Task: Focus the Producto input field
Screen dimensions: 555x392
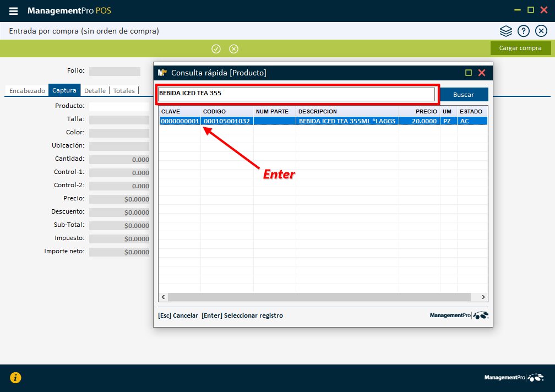Action: point(119,106)
